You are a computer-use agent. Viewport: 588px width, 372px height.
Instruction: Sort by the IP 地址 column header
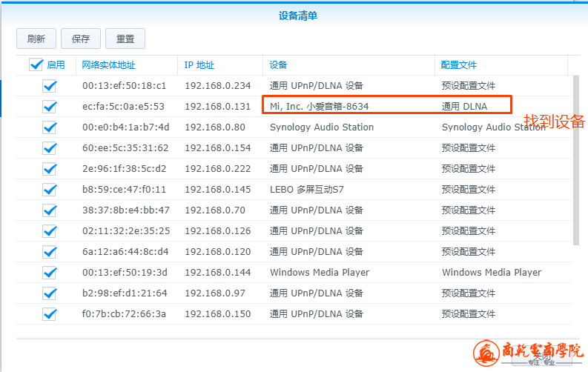(199, 65)
